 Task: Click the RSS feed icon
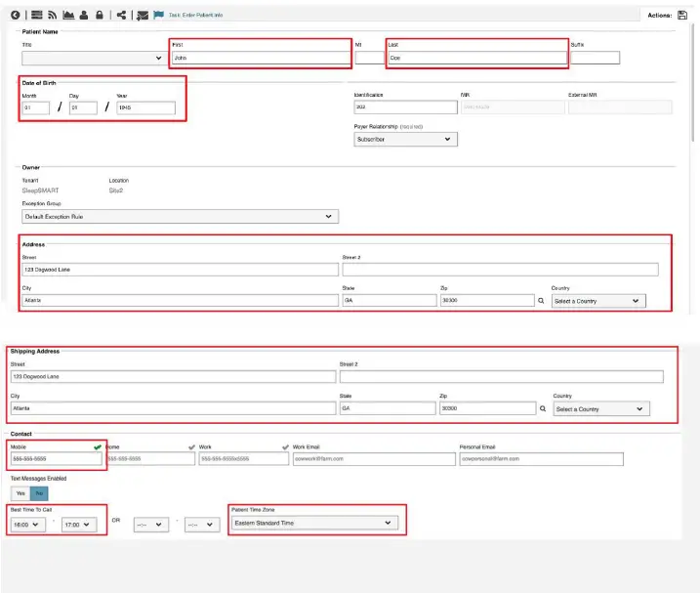pos(52,16)
